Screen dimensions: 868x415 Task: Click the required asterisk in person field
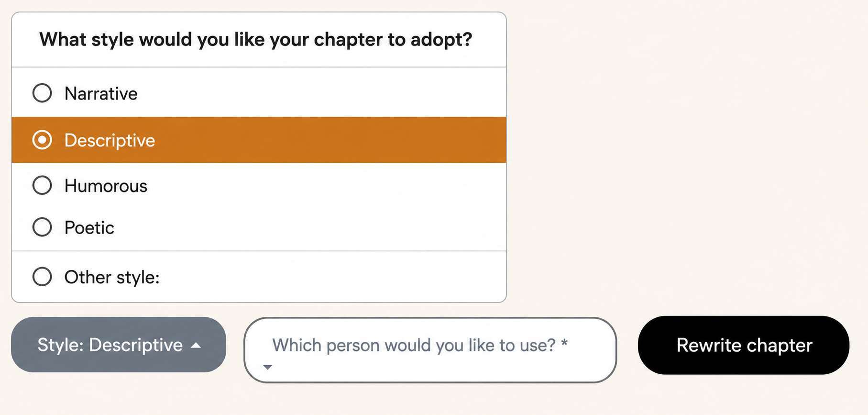(x=564, y=343)
